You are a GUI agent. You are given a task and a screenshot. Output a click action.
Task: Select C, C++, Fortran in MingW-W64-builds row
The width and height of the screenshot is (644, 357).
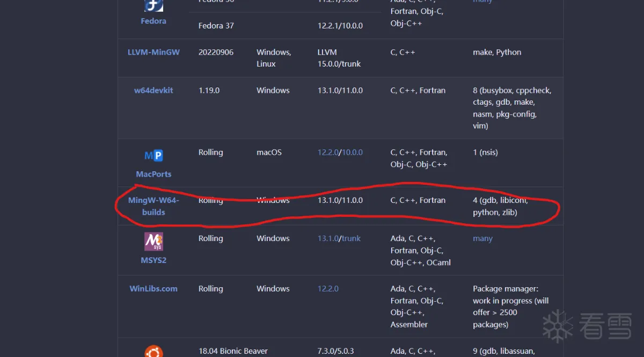pyautogui.click(x=418, y=200)
